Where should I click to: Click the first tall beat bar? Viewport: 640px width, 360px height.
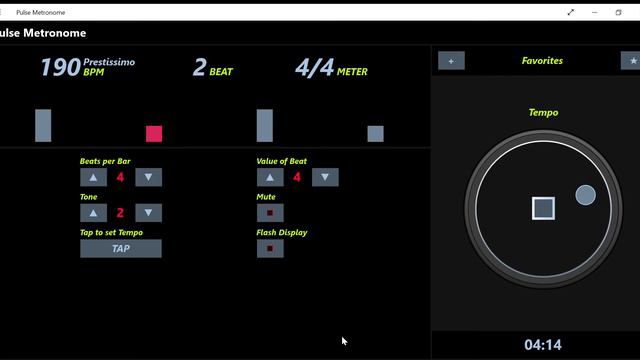click(43, 125)
